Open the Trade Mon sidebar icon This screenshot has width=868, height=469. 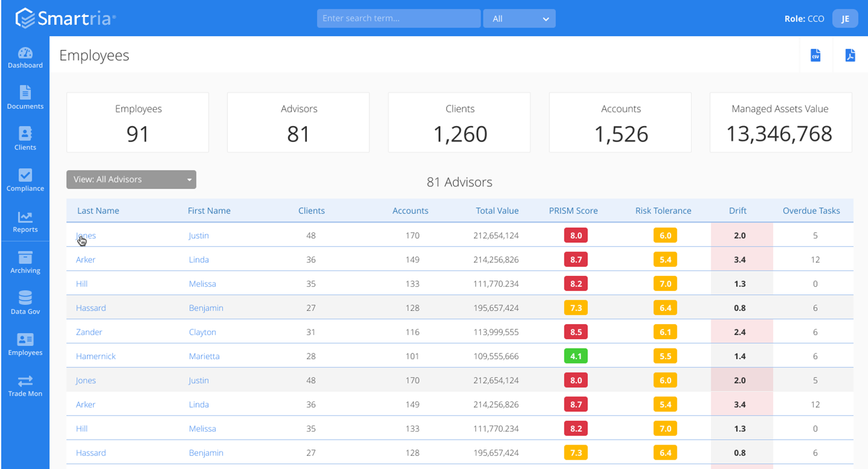coord(25,386)
